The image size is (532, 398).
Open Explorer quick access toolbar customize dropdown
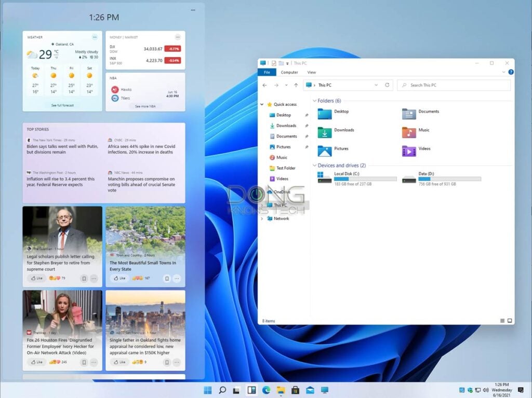coord(287,63)
